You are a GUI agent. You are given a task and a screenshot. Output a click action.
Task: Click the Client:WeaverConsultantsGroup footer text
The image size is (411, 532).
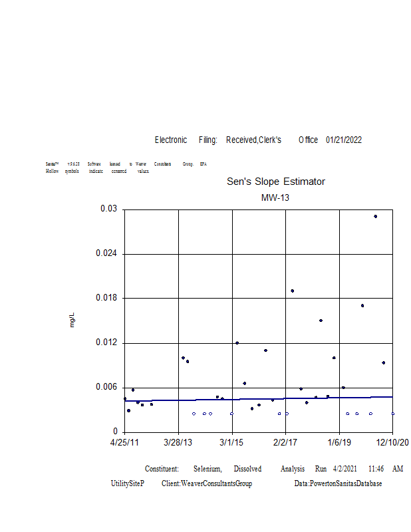click(207, 483)
